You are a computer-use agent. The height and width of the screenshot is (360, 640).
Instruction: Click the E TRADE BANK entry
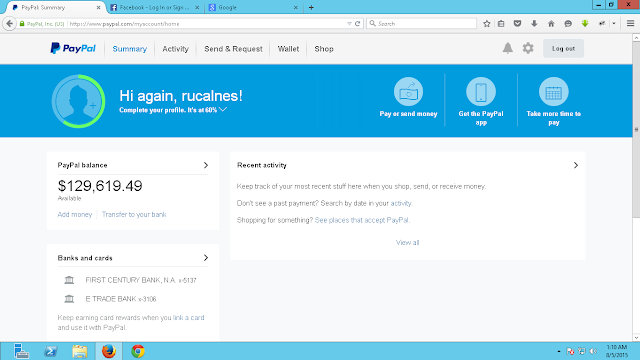pos(121,299)
